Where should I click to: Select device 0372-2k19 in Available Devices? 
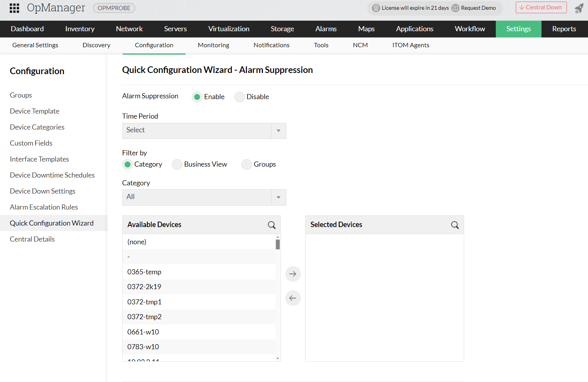tap(145, 286)
